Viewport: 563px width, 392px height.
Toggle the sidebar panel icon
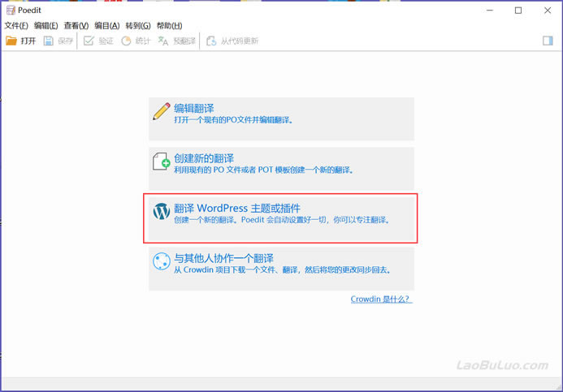coord(548,41)
